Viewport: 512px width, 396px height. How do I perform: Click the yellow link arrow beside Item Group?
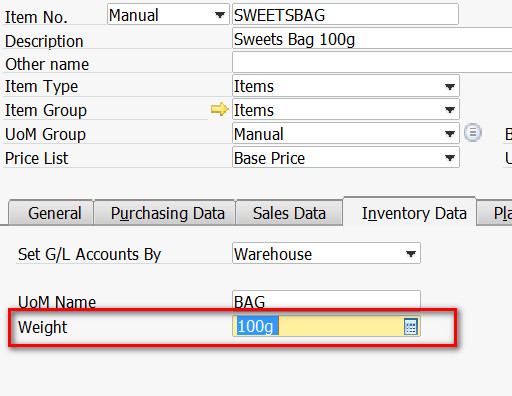pyautogui.click(x=219, y=109)
